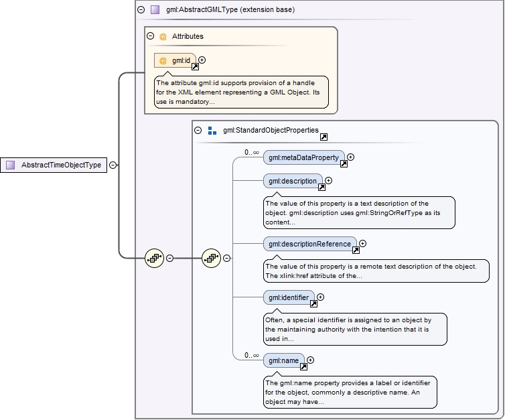Collapse the Attributes section
Image resolution: width=505 pixels, height=420 pixels.
pos(151,36)
